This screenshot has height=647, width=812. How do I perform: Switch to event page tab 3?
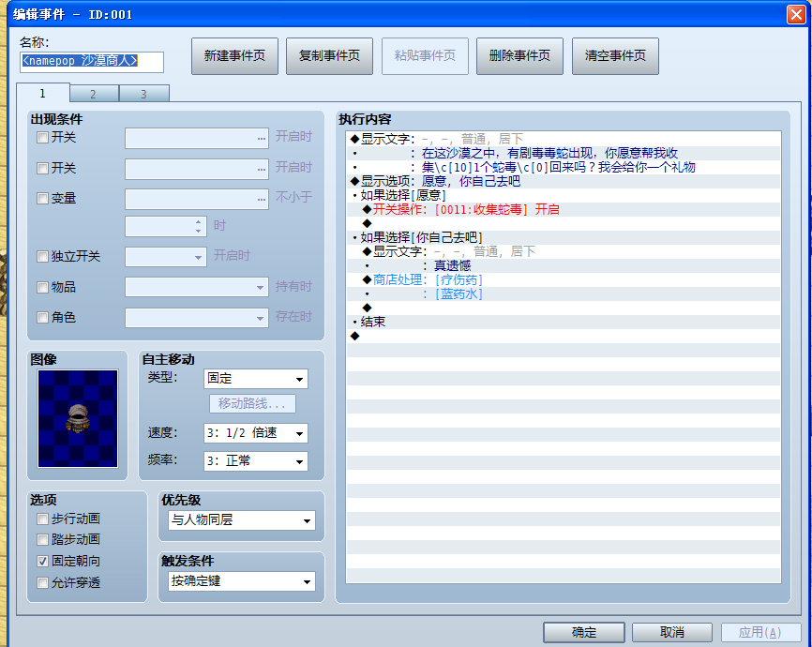[144, 94]
